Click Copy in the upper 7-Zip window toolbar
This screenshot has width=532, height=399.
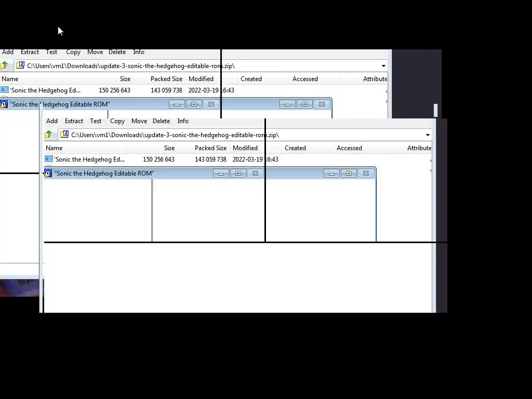tap(73, 52)
